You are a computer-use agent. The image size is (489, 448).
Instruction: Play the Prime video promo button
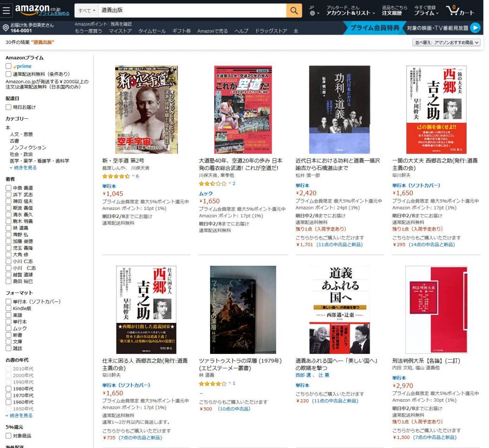tap(475, 28)
